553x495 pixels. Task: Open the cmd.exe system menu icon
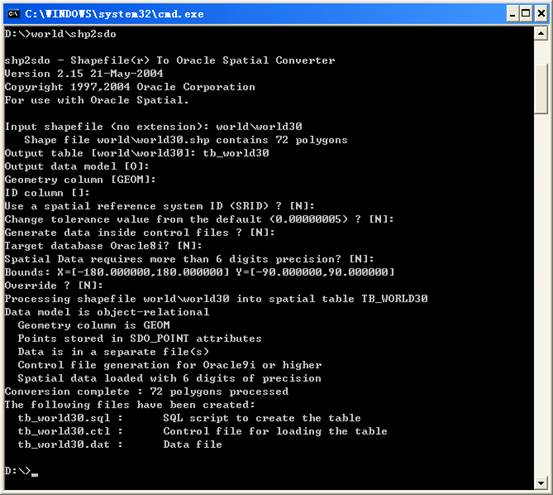(x=13, y=14)
